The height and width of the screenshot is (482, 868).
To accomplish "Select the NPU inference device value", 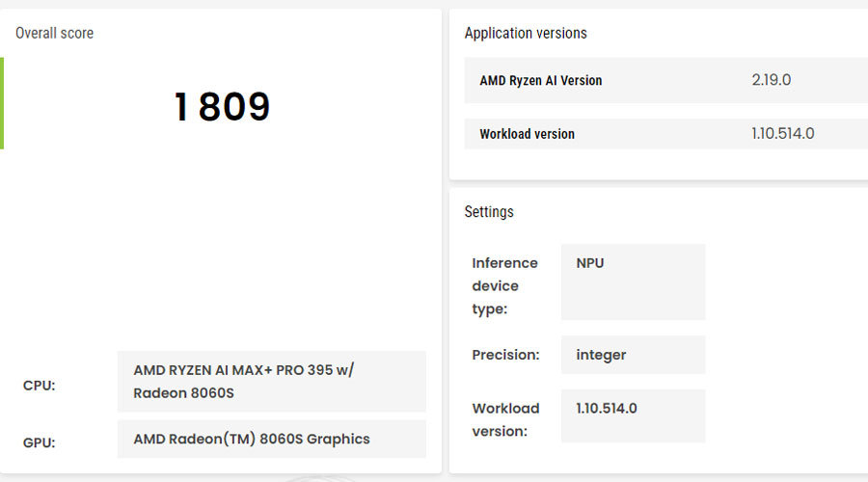I will (590, 262).
